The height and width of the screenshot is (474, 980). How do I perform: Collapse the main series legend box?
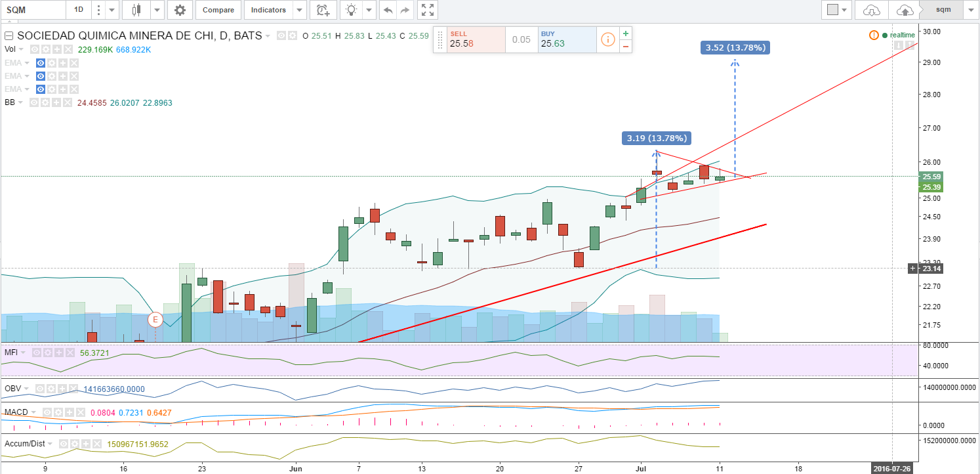9,35
